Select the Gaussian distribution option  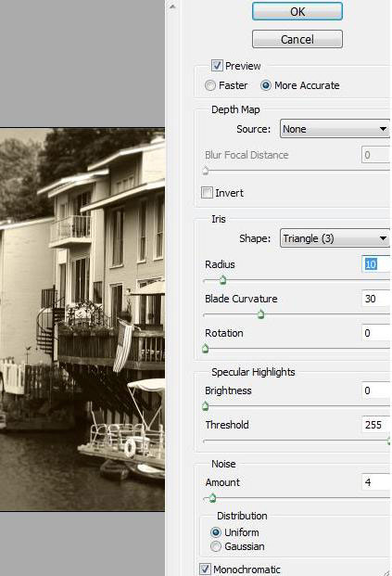pos(216,546)
